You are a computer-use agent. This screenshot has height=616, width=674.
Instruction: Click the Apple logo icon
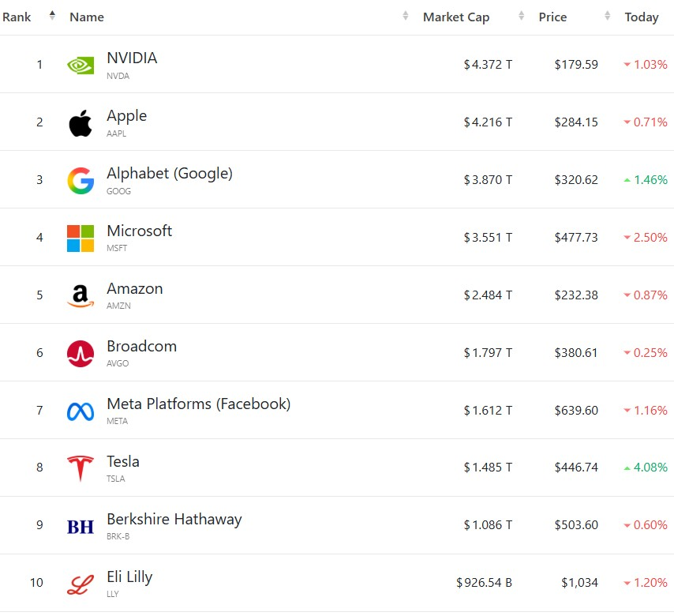point(81,123)
